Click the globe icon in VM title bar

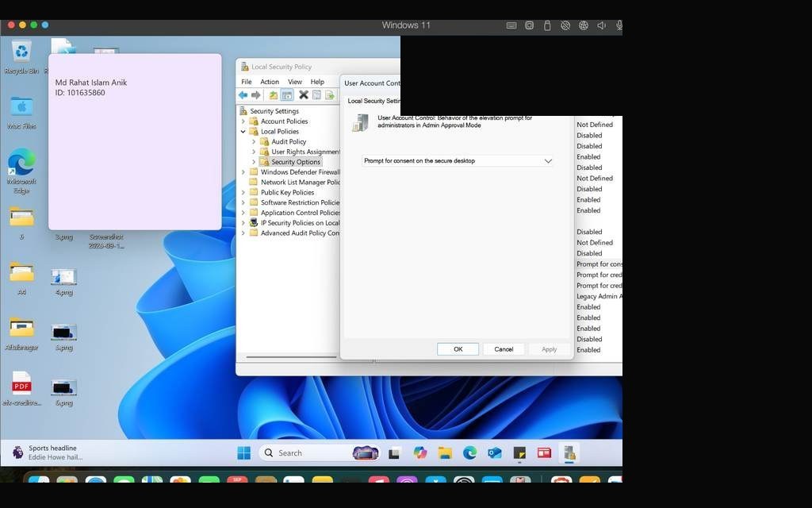point(584,25)
